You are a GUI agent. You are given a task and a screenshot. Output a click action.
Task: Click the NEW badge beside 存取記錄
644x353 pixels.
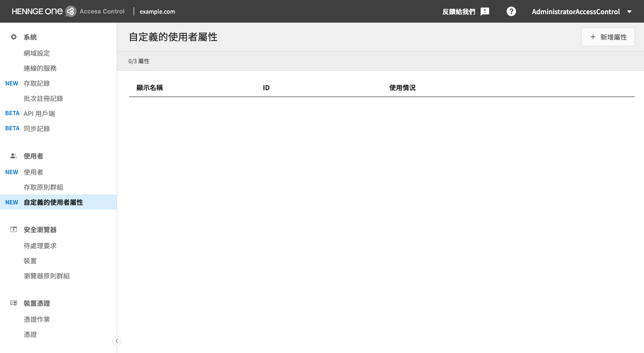coord(12,84)
